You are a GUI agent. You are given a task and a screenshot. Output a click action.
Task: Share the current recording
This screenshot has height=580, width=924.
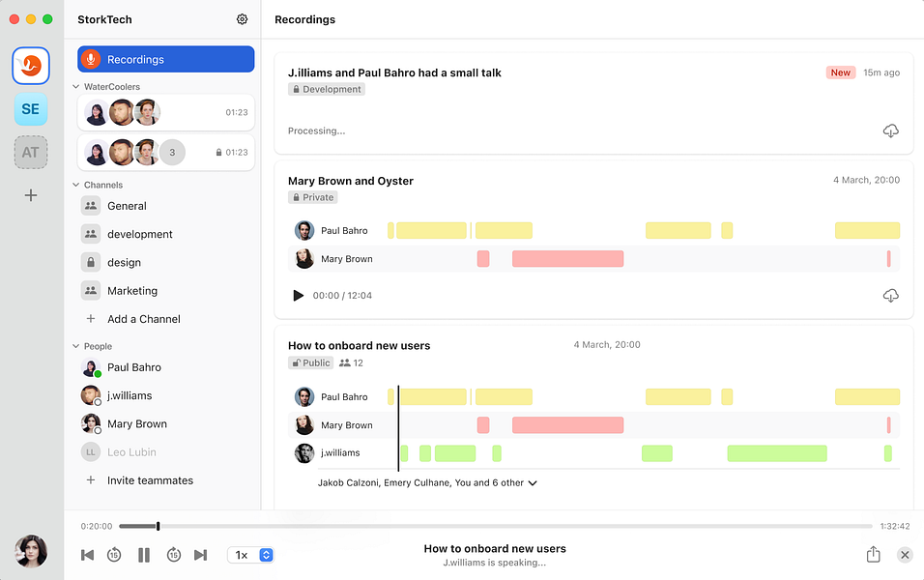coord(874,554)
